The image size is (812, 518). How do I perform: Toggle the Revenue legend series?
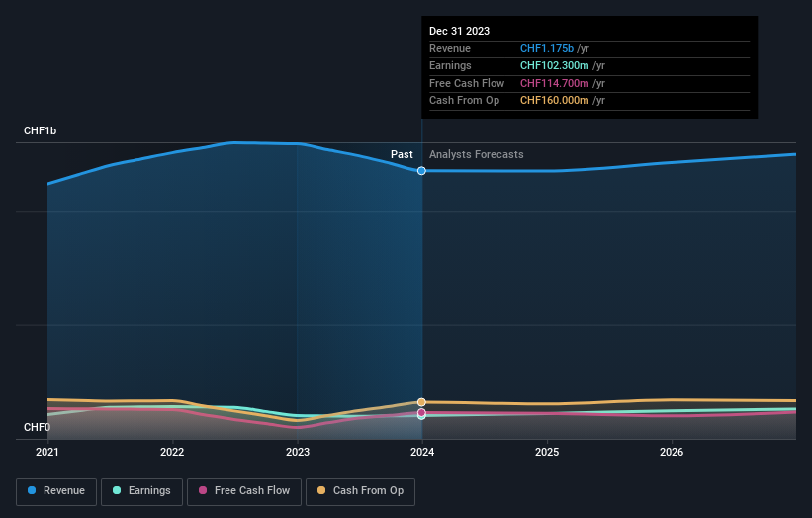[x=56, y=491]
